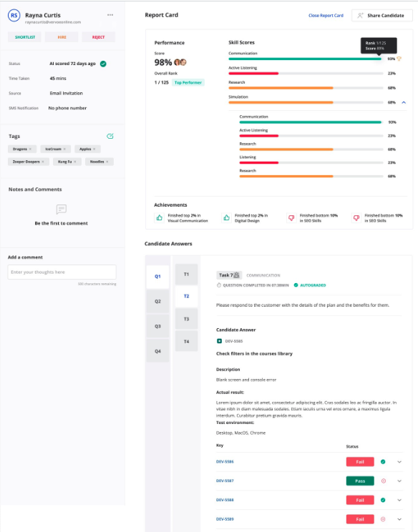
Task: Click the comment bubble icon in Notes
Action: [61, 210]
